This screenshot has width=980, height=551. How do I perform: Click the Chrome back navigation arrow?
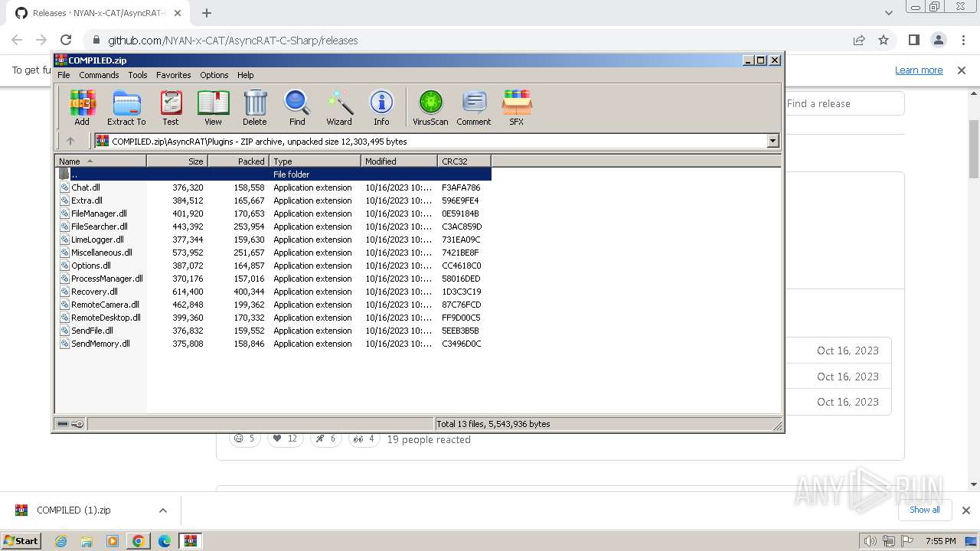coord(17,40)
